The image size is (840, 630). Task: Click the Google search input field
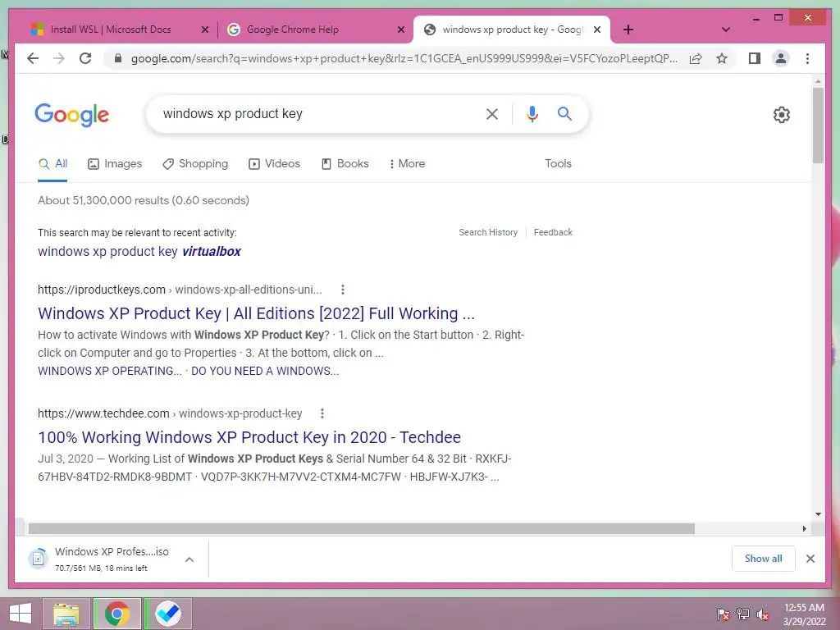coord(316,113)
